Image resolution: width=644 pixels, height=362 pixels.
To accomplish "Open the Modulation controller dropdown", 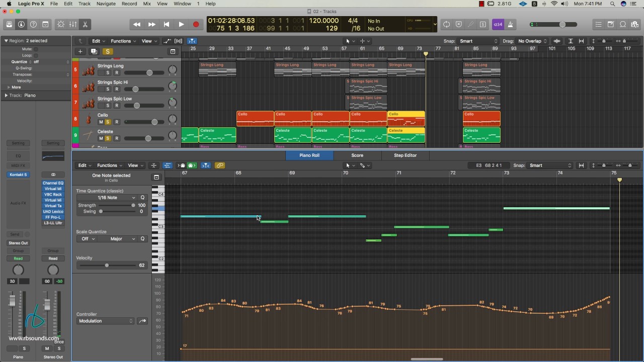I will click(106, 321).
